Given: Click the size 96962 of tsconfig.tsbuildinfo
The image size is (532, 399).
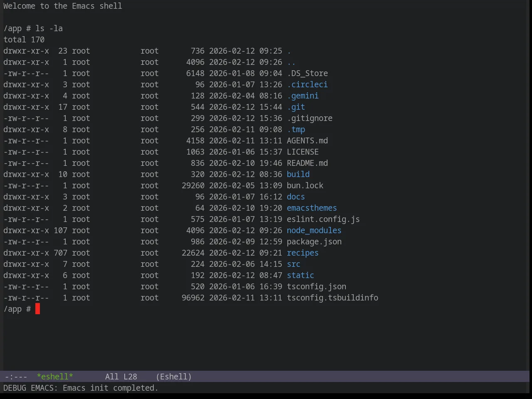Looking at the screenshot, I should pyautogui.click(x=193, y=298).
